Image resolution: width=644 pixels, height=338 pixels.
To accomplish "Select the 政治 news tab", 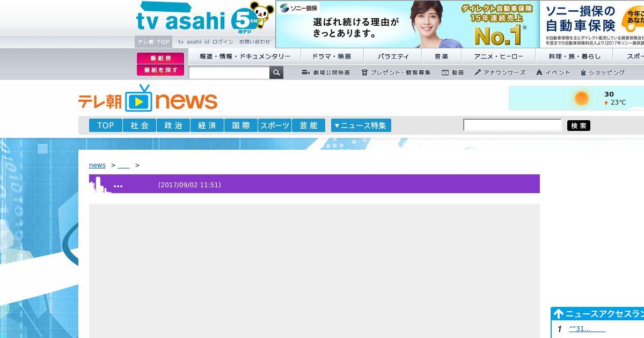I will tap(173, 126).
